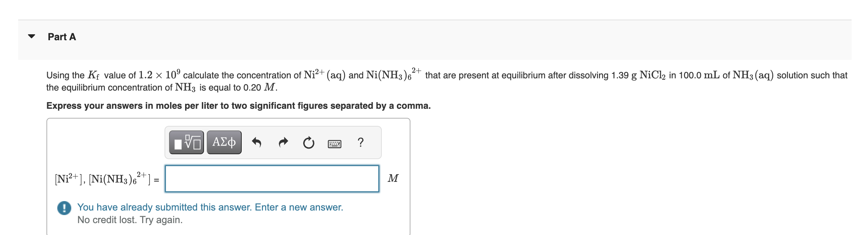The width and height of the screenshot is (868, 235).
Task: Open the equation editor help
Action: [360, 143]
